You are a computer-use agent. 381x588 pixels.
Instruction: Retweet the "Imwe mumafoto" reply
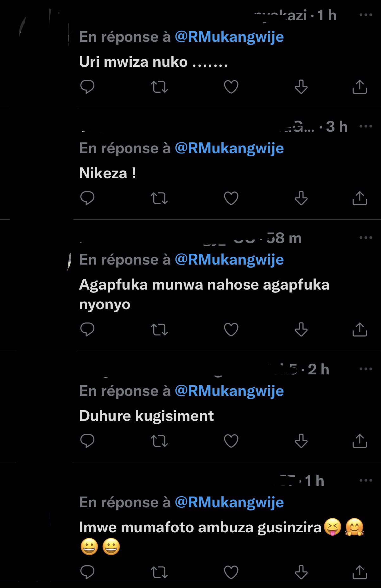(159, 572)
